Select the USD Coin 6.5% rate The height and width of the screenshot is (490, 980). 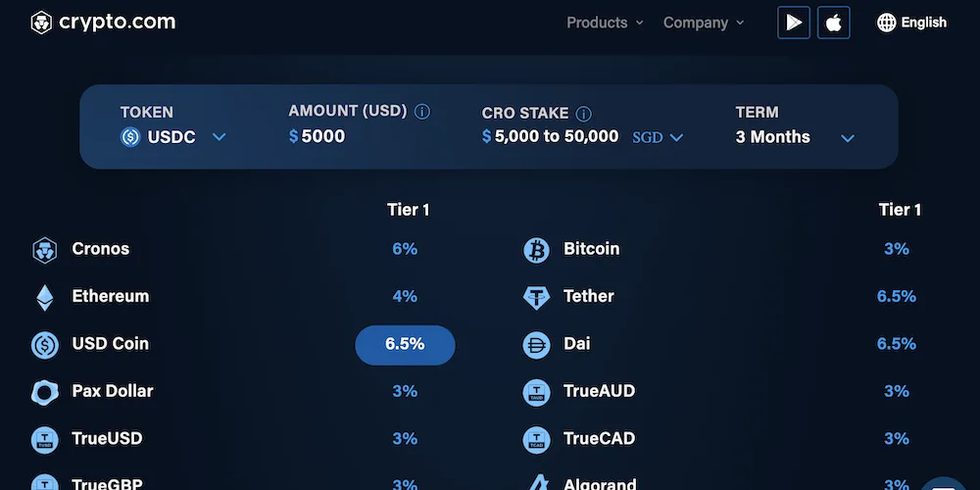pos(405,345)
